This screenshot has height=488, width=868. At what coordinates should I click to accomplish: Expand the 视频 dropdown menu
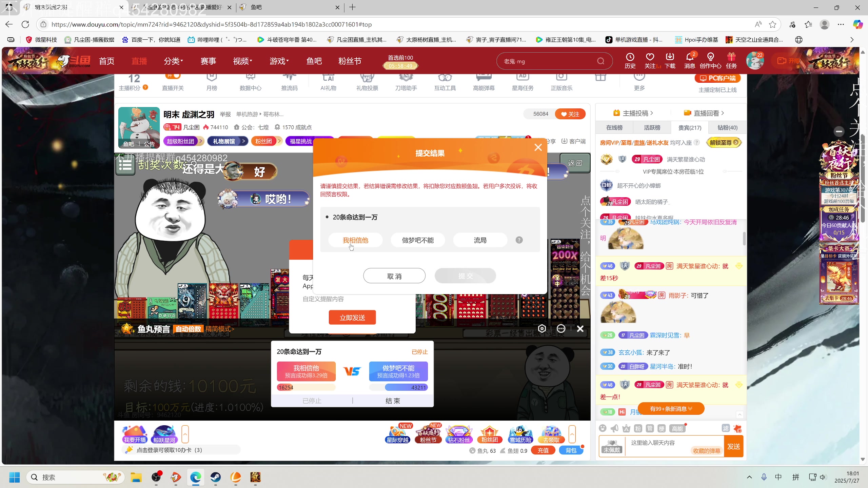(243, 61)
